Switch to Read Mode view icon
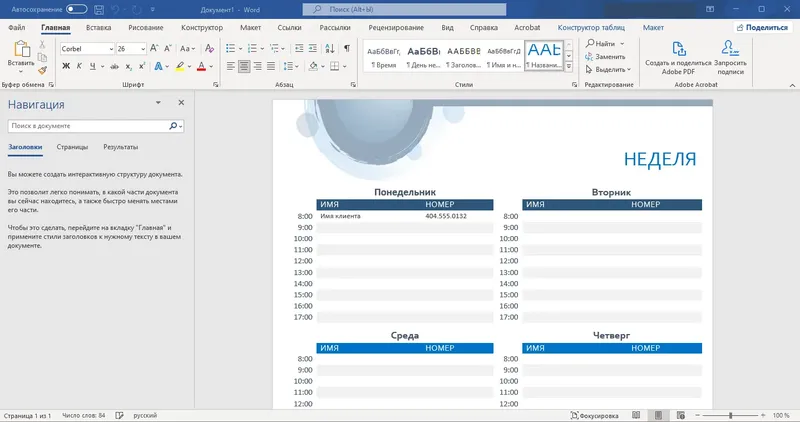The image size is (800, 422). pos(636,415)
